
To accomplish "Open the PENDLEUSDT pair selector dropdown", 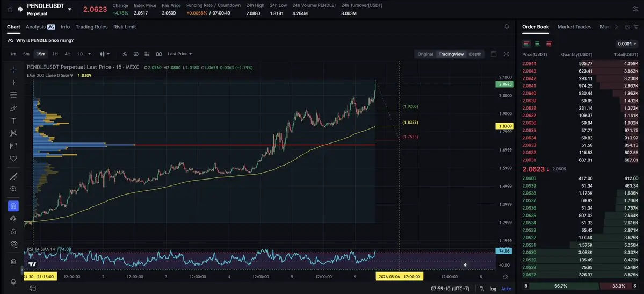I will point(69,9).
